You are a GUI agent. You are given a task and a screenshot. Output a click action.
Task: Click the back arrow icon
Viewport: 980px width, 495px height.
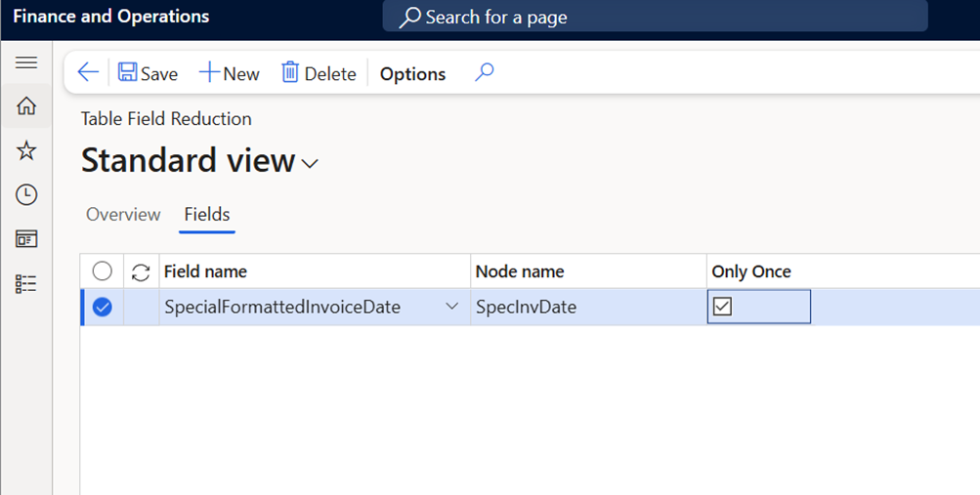click(88, 73)
